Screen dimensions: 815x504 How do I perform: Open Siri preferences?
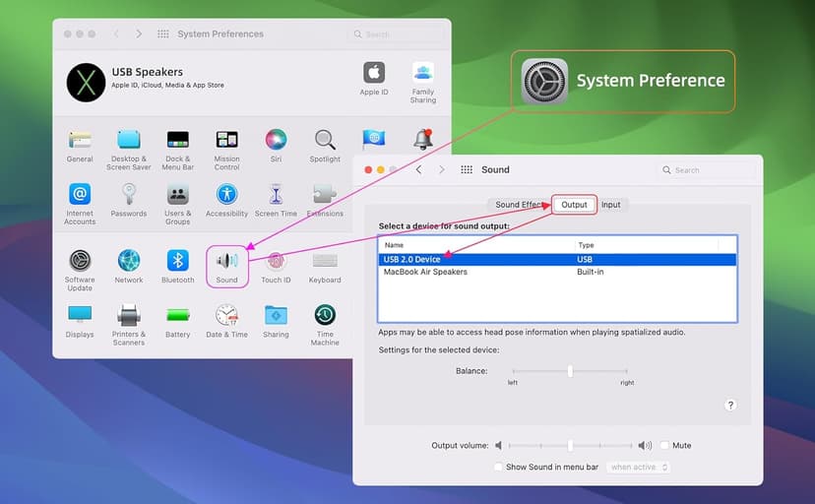(276, 141)
